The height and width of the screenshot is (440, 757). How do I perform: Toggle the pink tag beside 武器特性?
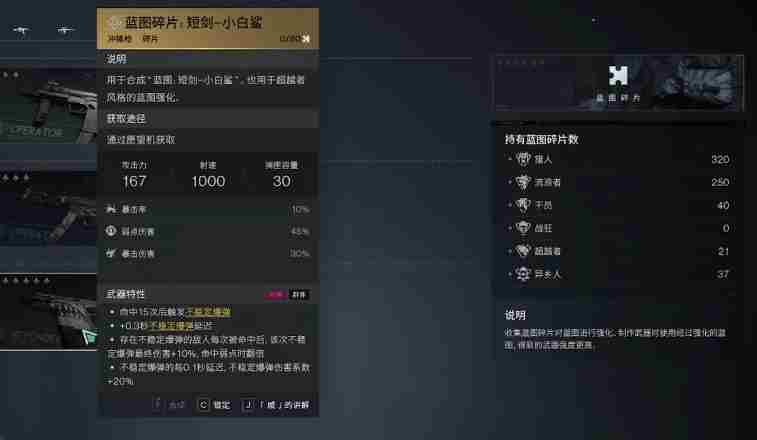pyautogui.click(x=276, y=295)
